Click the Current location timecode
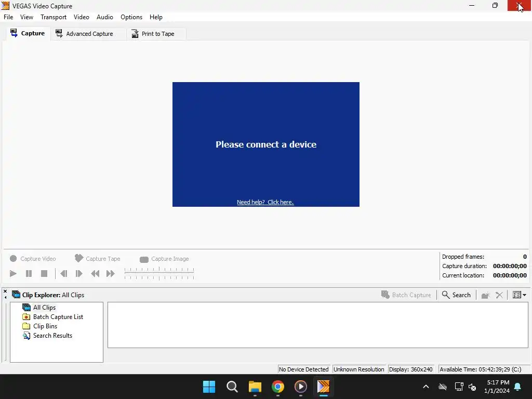 510,275
